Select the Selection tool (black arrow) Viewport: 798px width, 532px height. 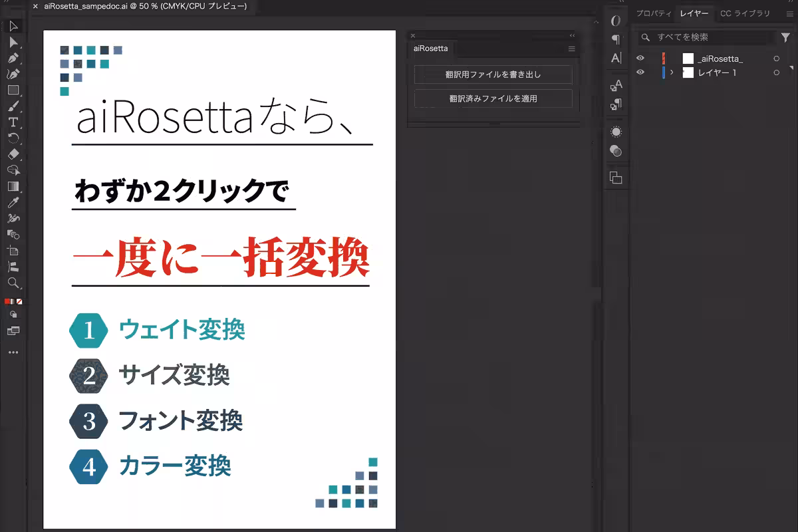click(x=13, y=26)
